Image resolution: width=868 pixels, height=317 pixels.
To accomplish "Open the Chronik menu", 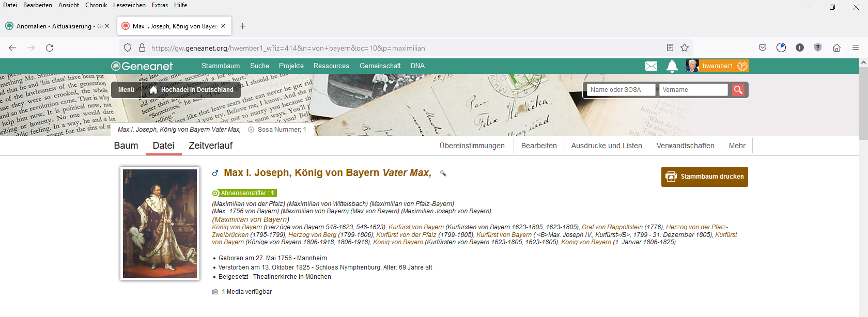I will 96,5.
